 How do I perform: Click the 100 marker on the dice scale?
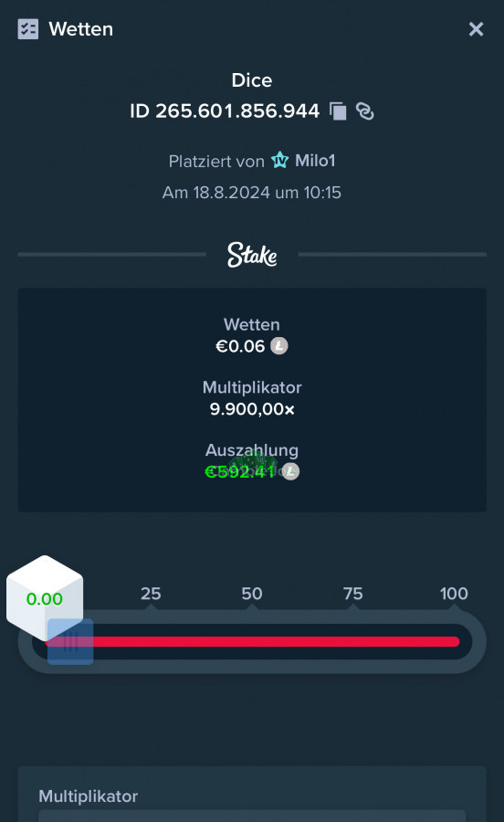tap(454, 594)
